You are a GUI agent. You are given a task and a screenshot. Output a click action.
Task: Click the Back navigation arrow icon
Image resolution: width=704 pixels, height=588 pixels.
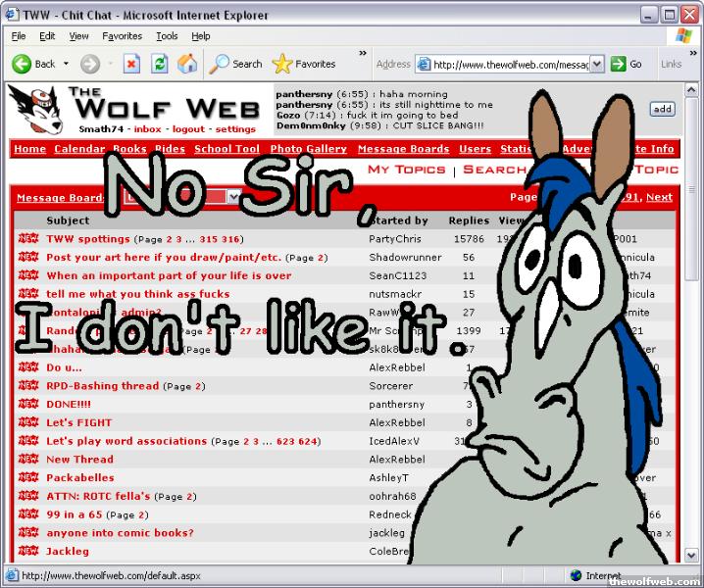pyautogui.click(x=22, y=64)
